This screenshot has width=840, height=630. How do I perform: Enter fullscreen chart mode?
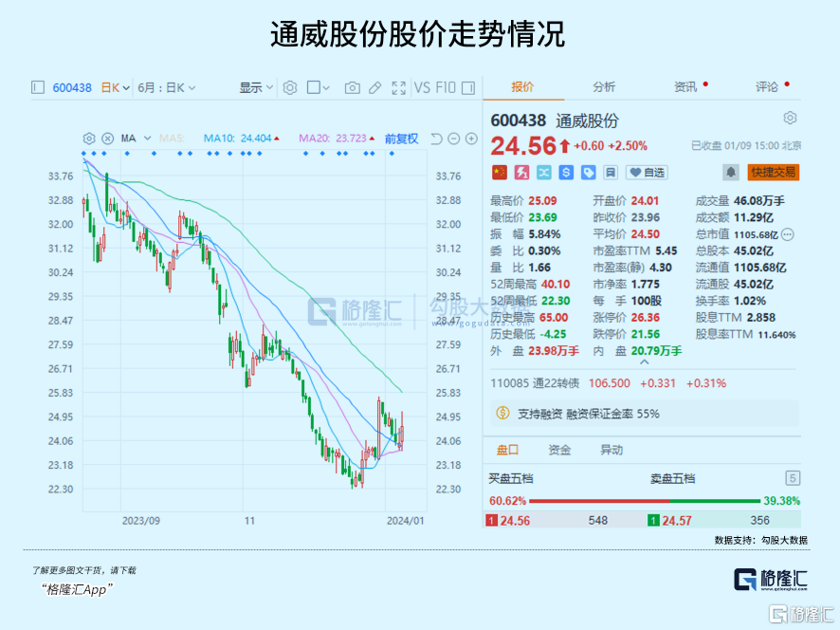coord(398,87)
